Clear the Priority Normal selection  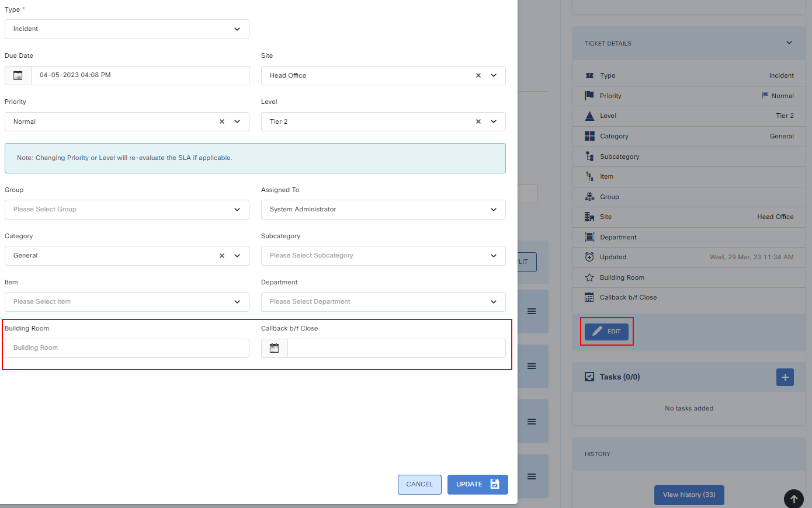[x=222, y=121]
